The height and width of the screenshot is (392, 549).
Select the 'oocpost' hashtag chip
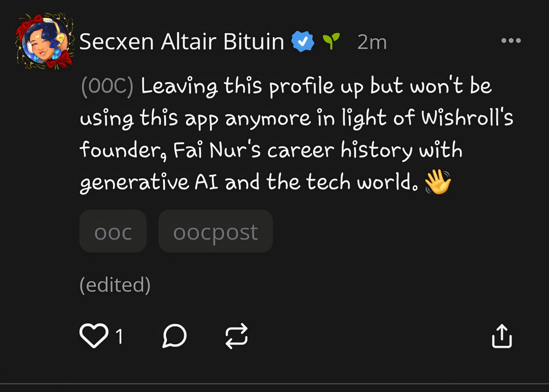click(215, 231)
